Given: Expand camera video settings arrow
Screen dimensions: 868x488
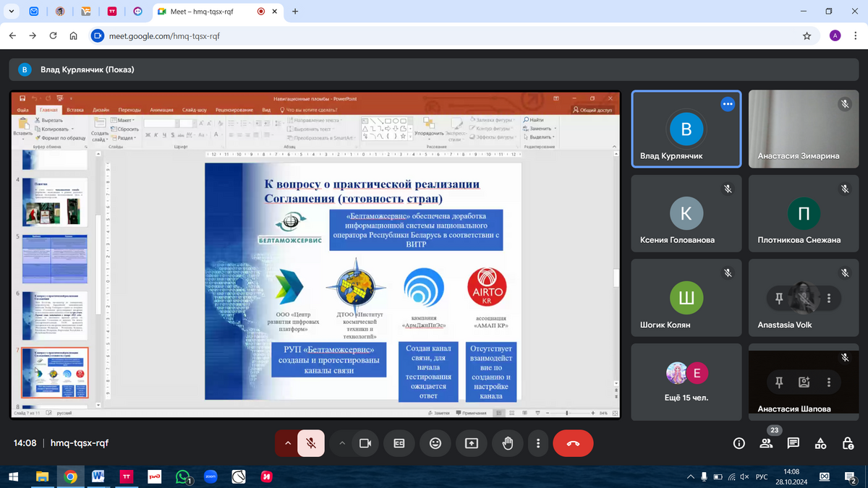Looking at the screenshot, I should pos(341,443).
